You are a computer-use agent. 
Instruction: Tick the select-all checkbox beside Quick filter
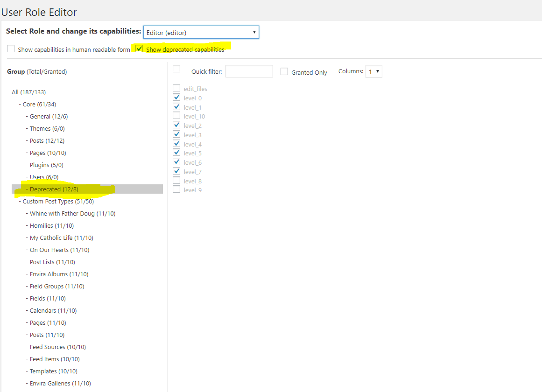pos(176,69)
